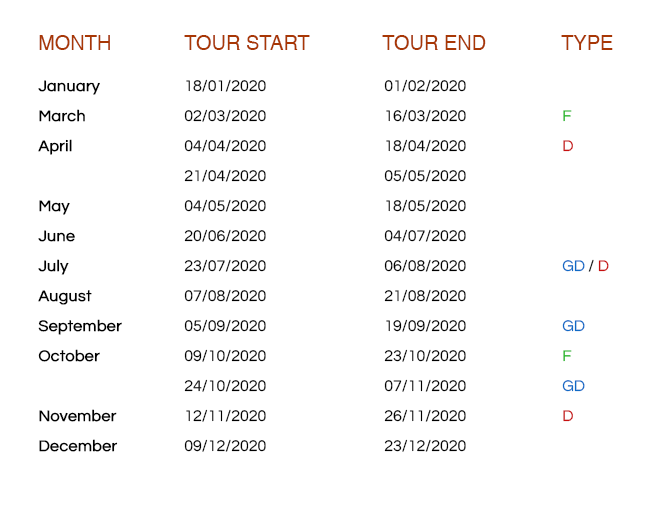Select the 20/06/2020 start date
Image resolution: width=652 pixels, height=511 pixels.
(225, 236)
